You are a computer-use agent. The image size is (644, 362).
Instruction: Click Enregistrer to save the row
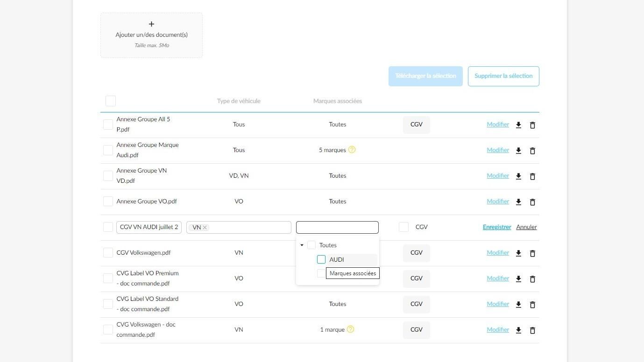pyautogui.click(x=497, y=227)
